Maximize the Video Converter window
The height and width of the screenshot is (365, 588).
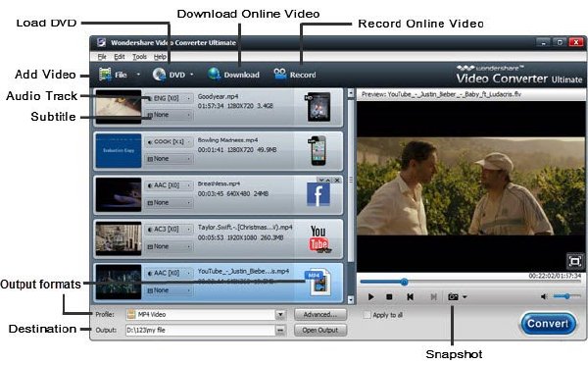560,42
